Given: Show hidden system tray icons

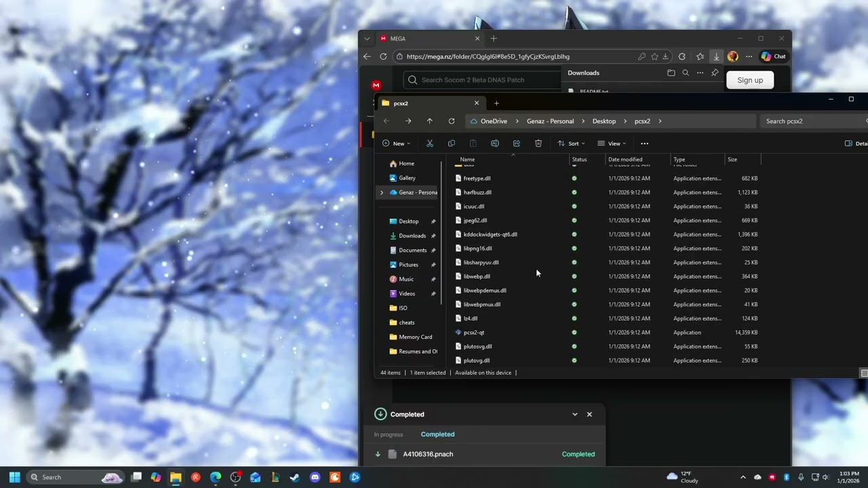Looking at the screenshot, I should (743, 477).
